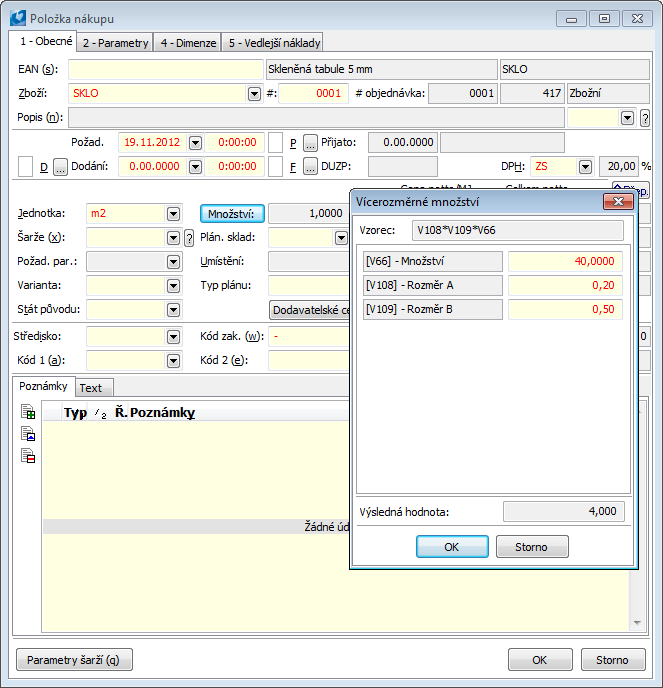Expand the Požad. par. dropdown
Screen dimensions: 663x688
(173, 262)
